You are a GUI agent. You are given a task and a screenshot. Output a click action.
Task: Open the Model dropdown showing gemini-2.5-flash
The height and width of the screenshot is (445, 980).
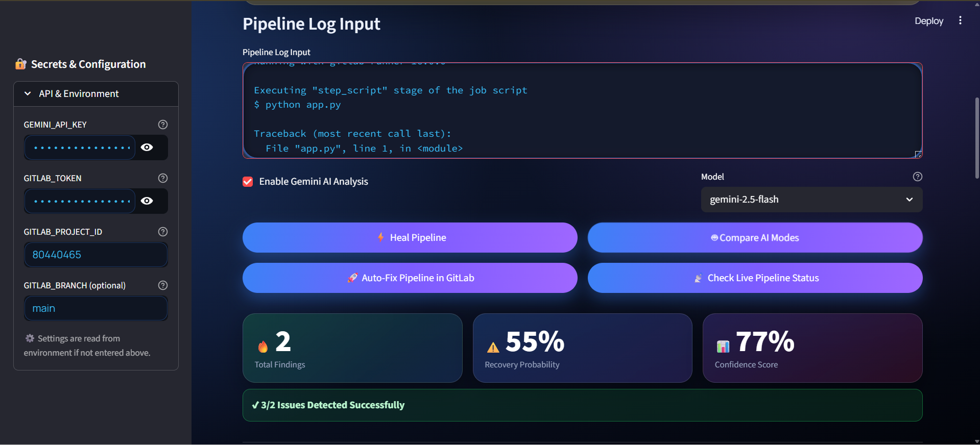[811, 200]
